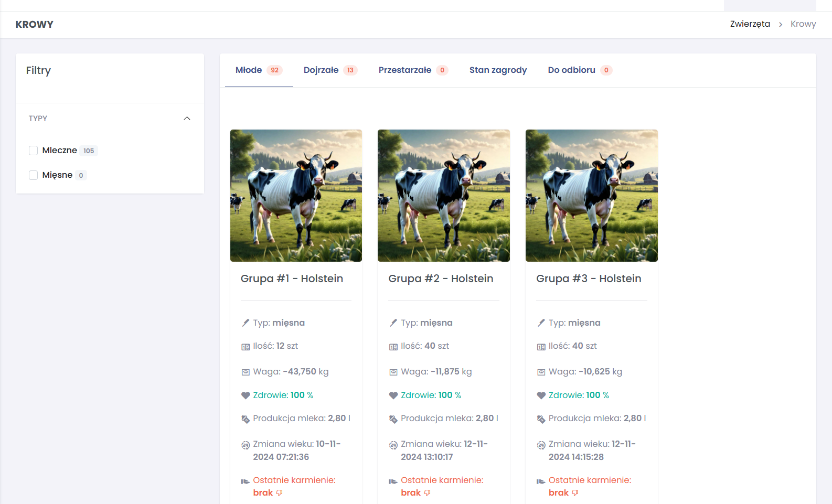Enable the Mięsne filter checkbox
832x504 pixels.
pyautogui.click(x=34, y=175)
